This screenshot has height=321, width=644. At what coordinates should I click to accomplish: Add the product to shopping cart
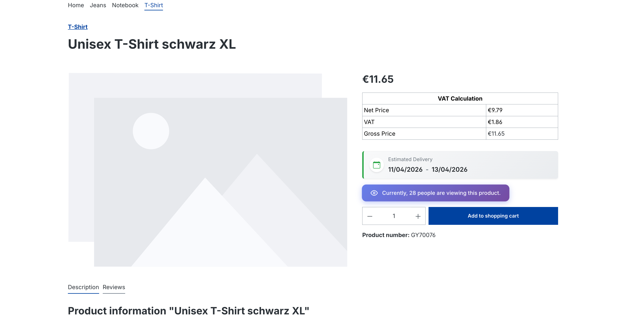click(493, 216)
